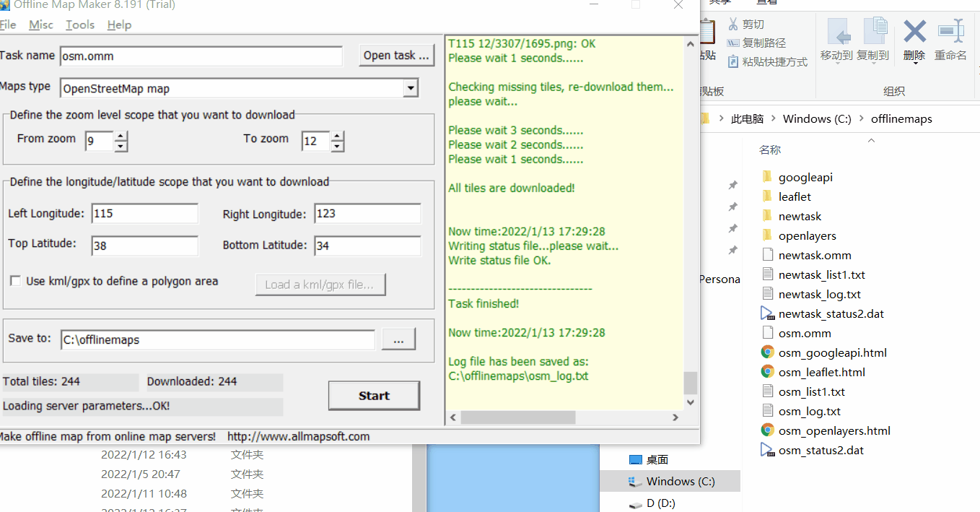Screen dimensions: 980x512
Task: Click the Load a kml/gpx file button
Action: coord(320,285)
